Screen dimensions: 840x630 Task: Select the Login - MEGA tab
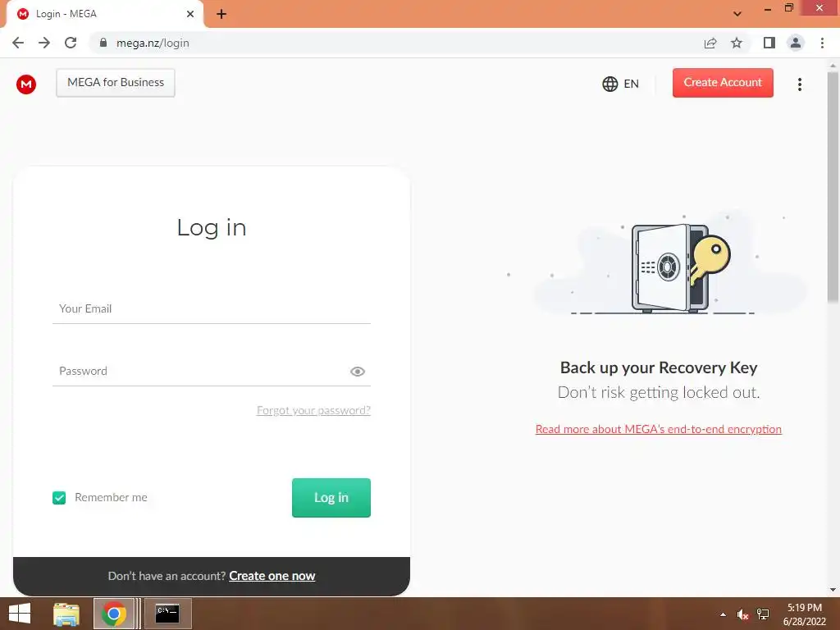pyautogui.click(x=104, y=14)
